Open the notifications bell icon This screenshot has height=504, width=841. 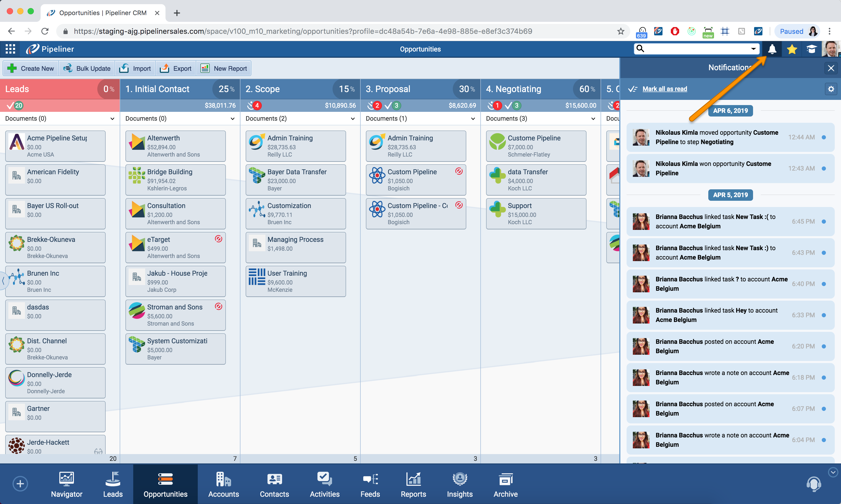pos(772,49)
